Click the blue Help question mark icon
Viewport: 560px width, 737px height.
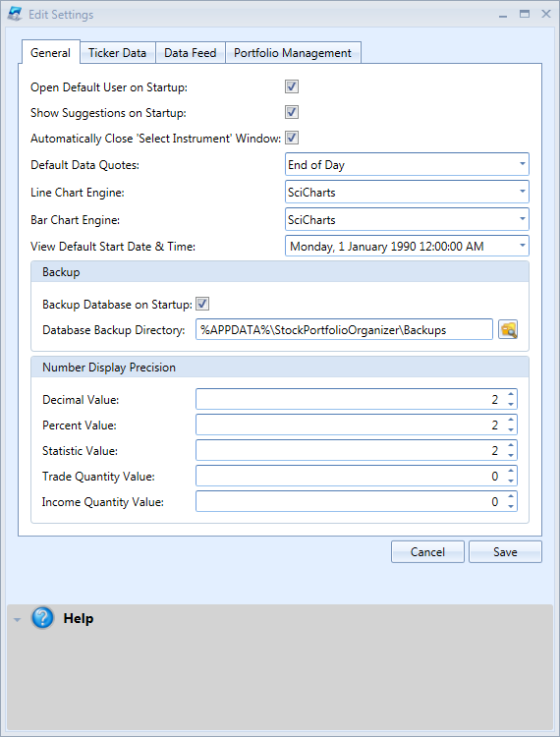click(43, 618)
